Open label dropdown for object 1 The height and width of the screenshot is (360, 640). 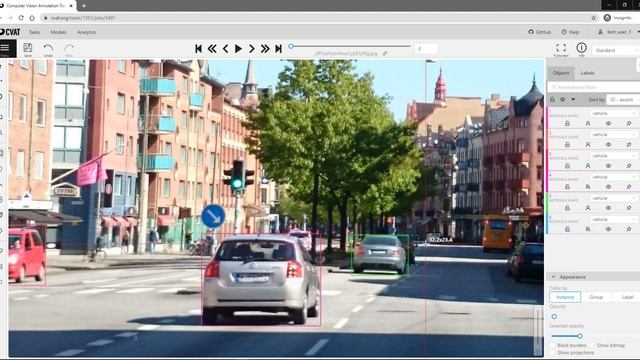[x=614, y=113]
